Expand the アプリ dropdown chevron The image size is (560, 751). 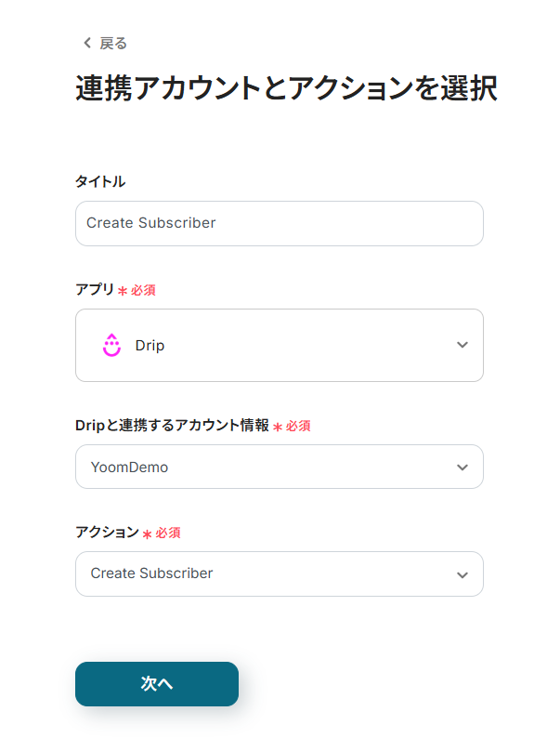(462, 345)
